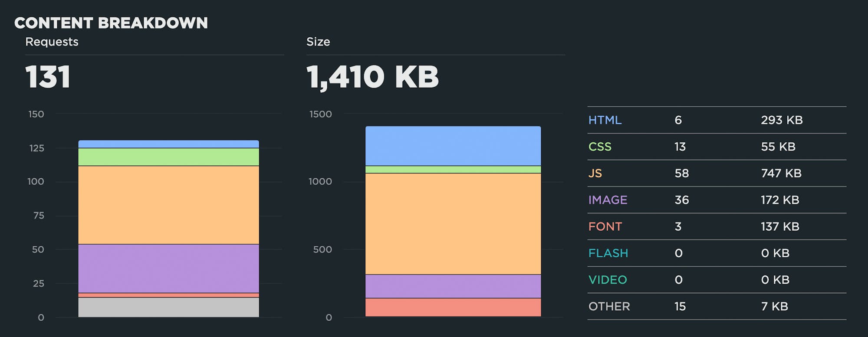Click the VIDEO legend label
Viewport: 868px width, 337px height.
coord(608,280)
